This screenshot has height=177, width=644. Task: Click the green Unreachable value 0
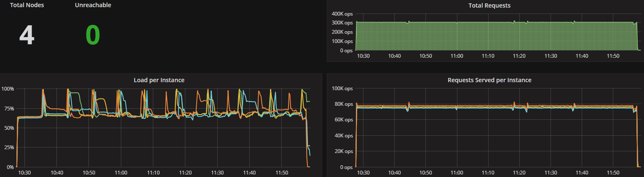(x=93, y=35)
